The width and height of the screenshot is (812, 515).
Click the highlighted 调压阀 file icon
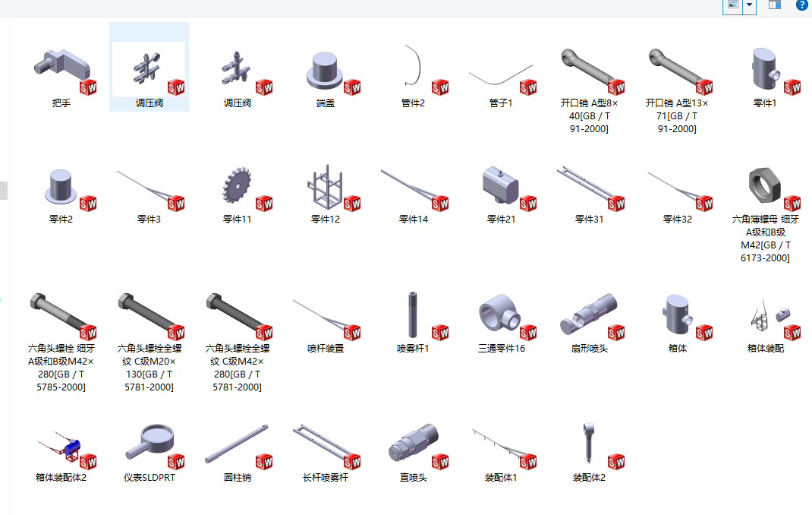[149, 71]
